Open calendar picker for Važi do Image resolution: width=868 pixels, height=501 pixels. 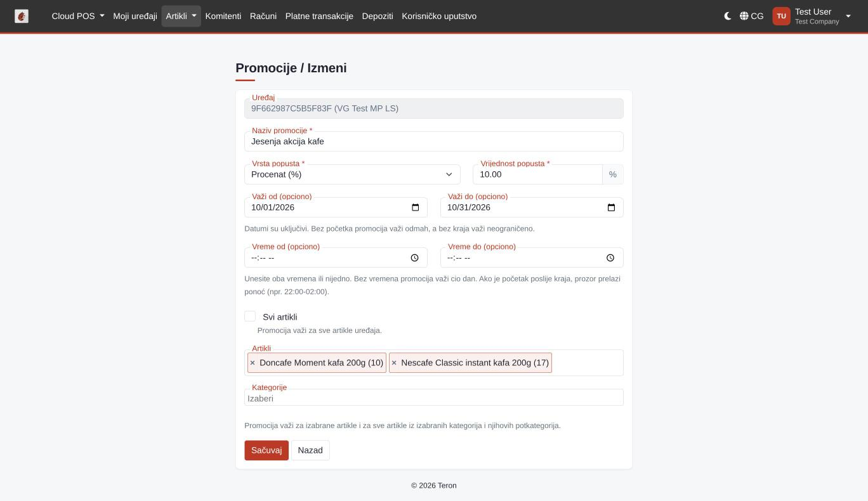coord(612,207)
